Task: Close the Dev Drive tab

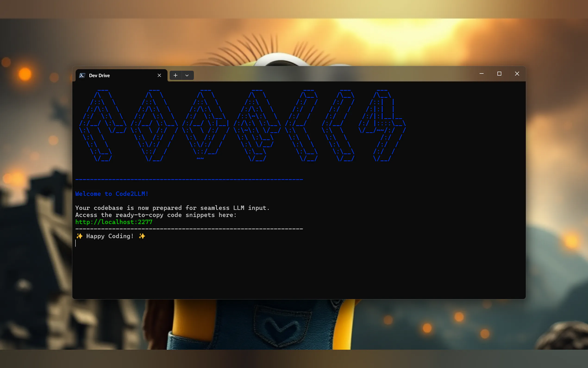Action: (x=159, y=76)
